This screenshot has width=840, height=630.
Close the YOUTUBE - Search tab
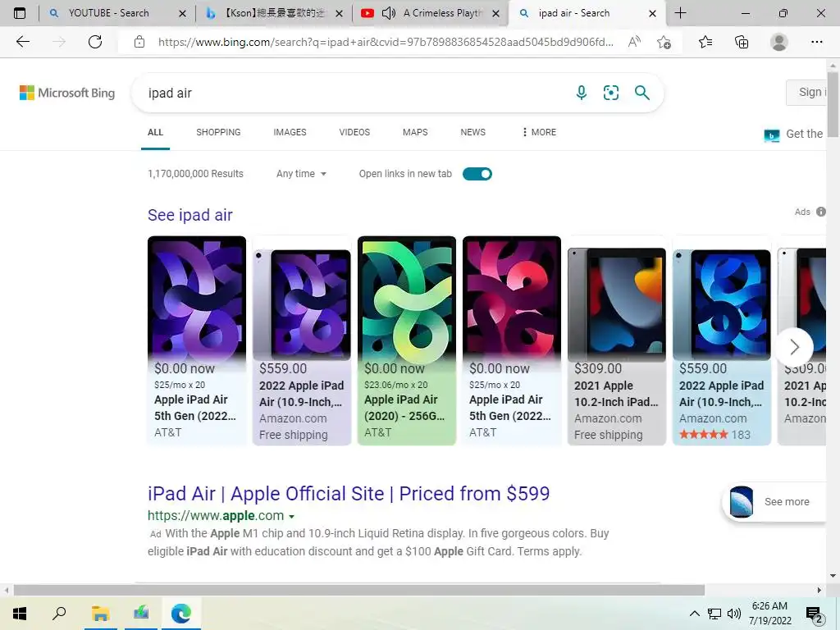pyautogui.click(x=182, y=13)
